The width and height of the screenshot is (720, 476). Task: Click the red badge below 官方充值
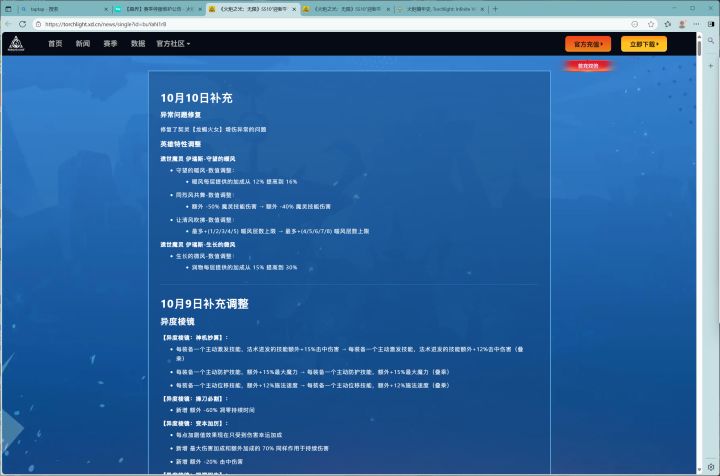tap(588, 66)
